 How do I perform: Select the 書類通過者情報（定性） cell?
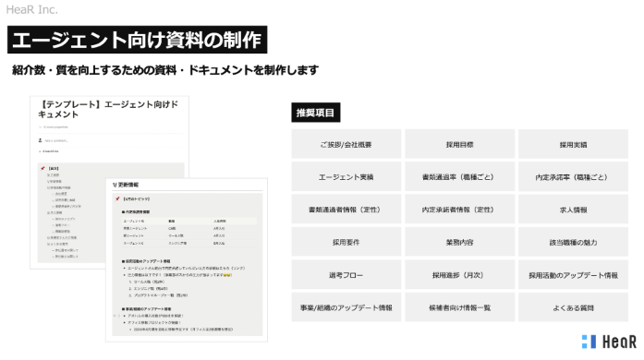tap(346, 210)
